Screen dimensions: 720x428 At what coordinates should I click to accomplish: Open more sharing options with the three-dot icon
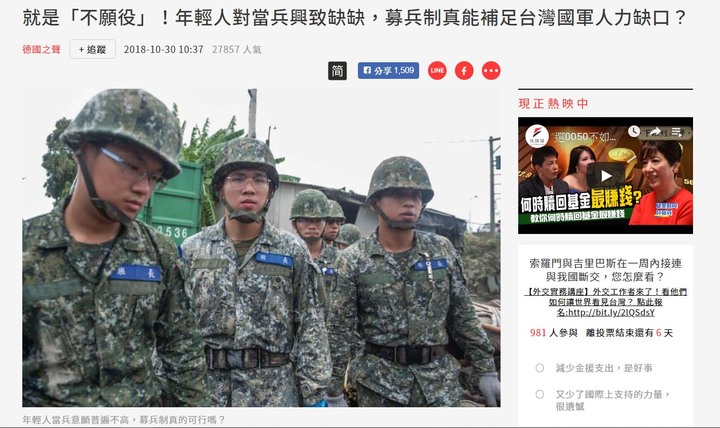tap(491, 71)
